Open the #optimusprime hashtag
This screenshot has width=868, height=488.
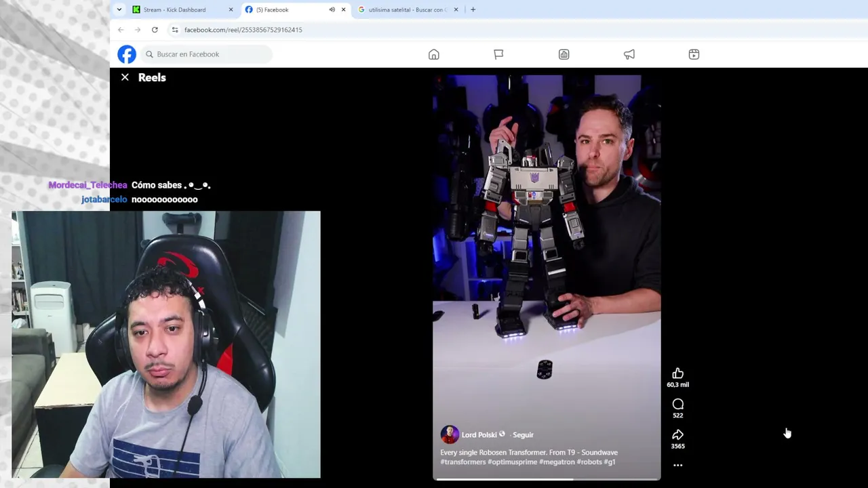512,462
